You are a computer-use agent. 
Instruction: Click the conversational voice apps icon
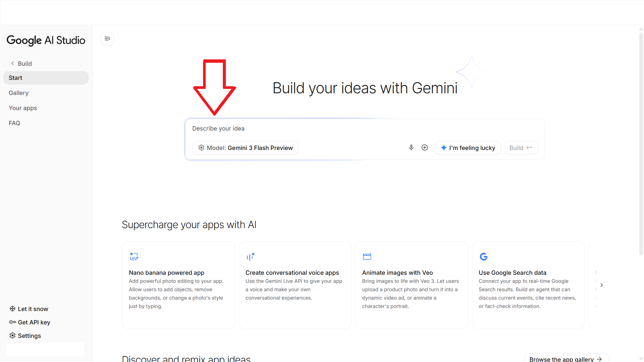point(250,257)
